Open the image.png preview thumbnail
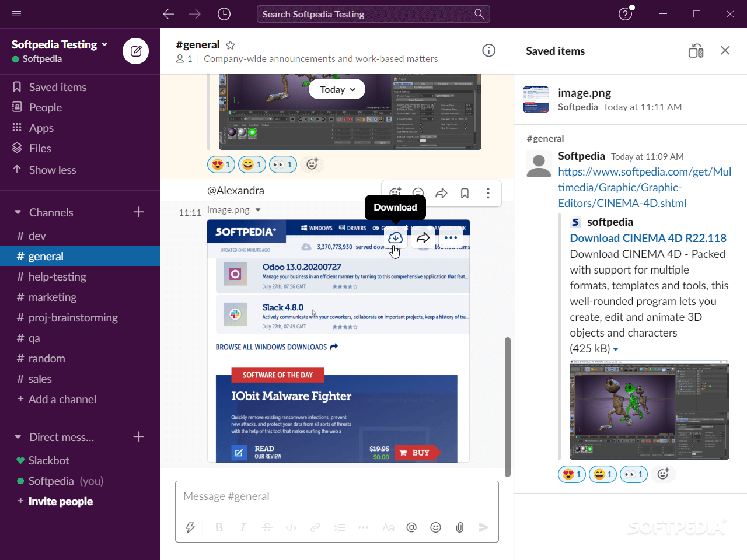747x560 pixels. [x=338, y=341]
